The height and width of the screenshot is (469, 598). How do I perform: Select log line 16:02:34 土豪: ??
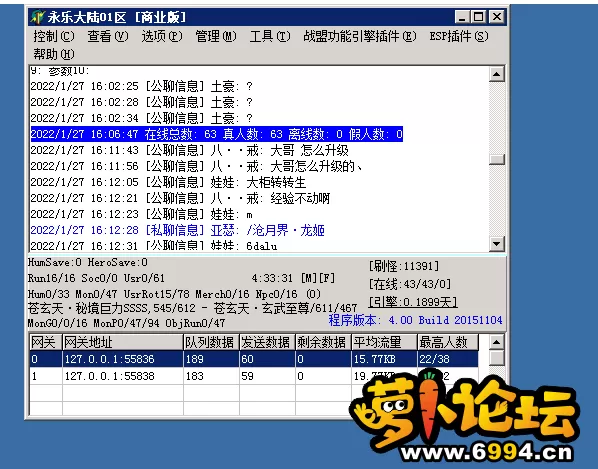(x=141, y=118)
